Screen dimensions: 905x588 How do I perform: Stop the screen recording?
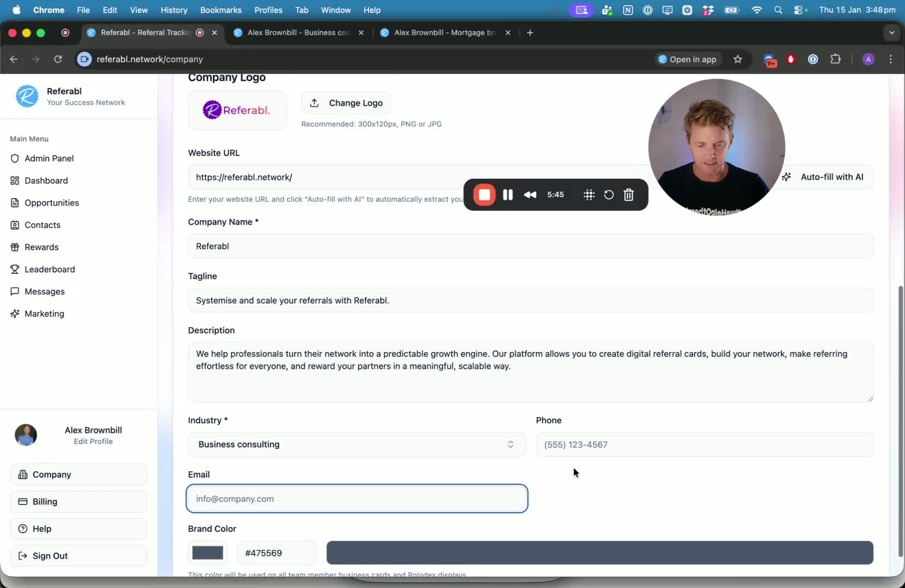tap(484, 195)
